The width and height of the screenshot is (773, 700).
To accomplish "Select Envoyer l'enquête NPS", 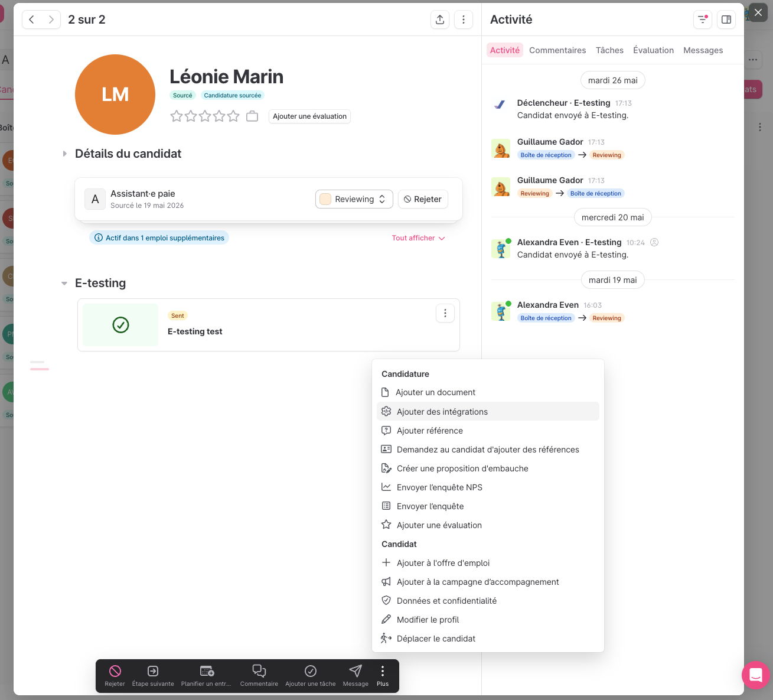I will point(488,487).
